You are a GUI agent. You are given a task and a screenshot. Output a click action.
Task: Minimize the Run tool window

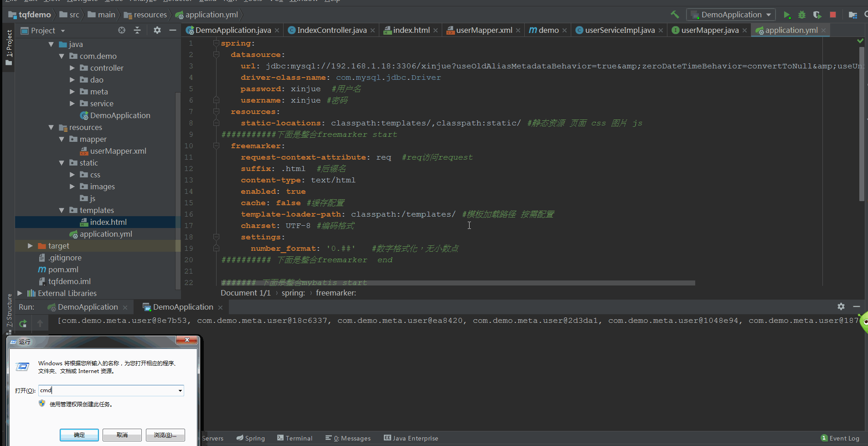click(857, 306)
